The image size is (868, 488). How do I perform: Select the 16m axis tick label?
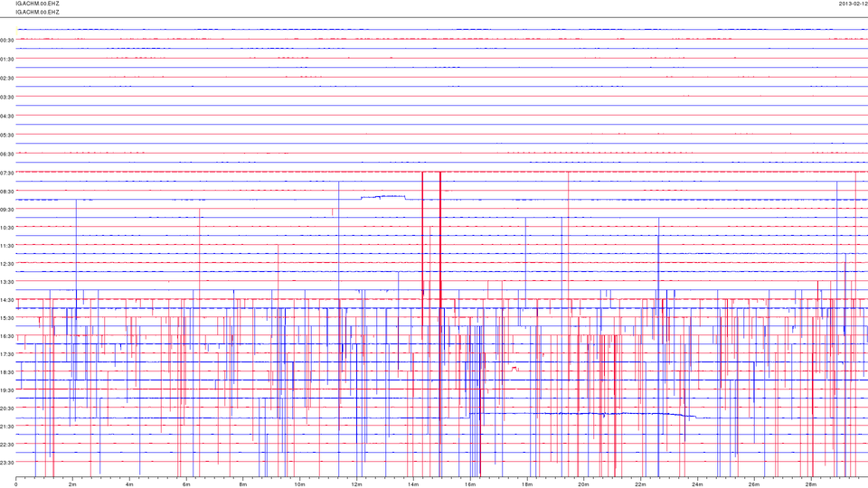coord(470,484)
